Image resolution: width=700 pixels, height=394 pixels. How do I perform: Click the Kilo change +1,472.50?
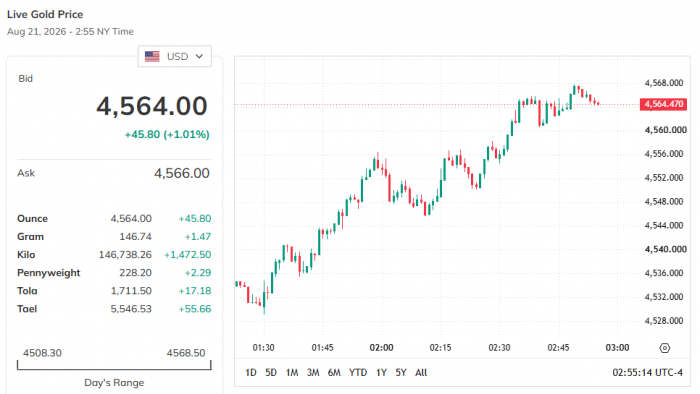pos(188,255)
